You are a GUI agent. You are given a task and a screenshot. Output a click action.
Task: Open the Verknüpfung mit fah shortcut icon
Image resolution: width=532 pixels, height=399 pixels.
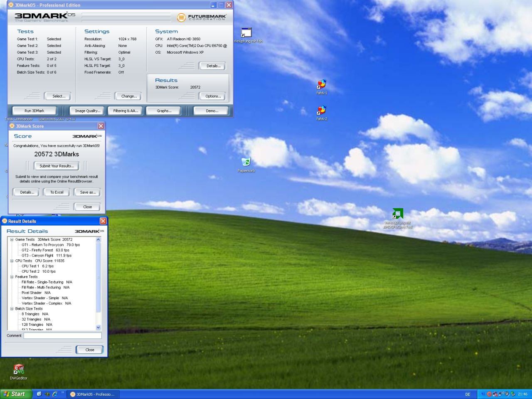coord(246,32)
